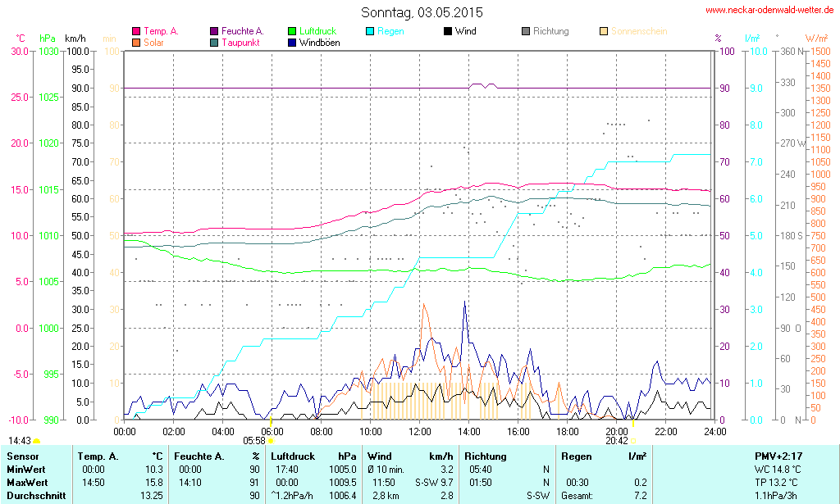The image size is (840, 504).
Task: Click the Durchschnitt row label
Action: [x=34, y=496]
